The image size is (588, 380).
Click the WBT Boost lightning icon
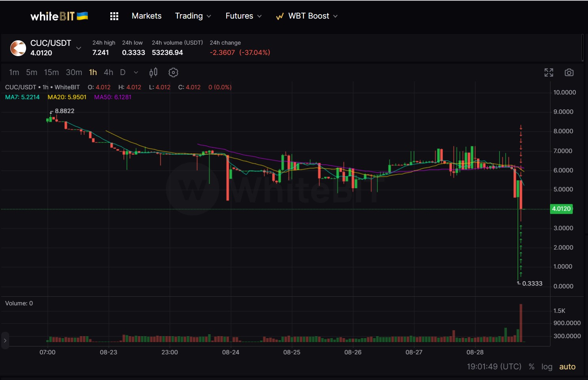tap(280, 16)
